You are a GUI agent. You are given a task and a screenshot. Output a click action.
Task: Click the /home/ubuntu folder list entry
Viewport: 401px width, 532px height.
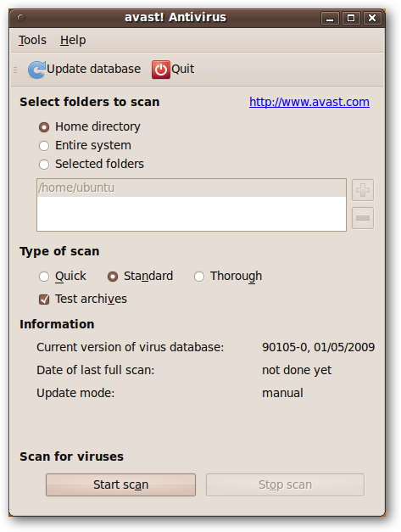click(x=192, y=188)
